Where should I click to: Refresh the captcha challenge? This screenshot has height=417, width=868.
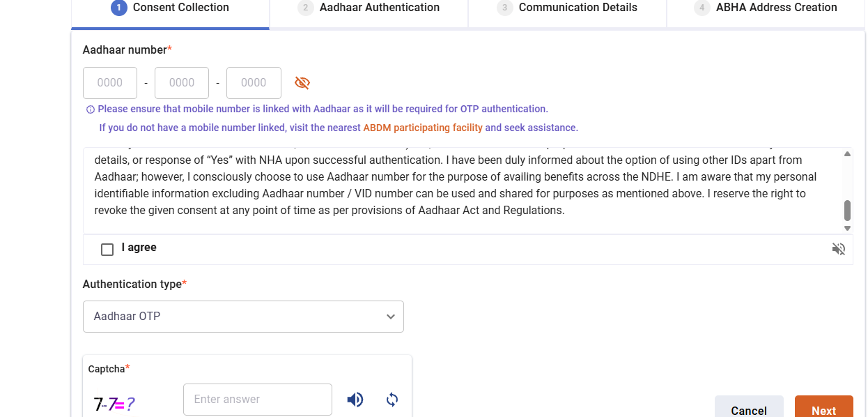coord(392,399)
